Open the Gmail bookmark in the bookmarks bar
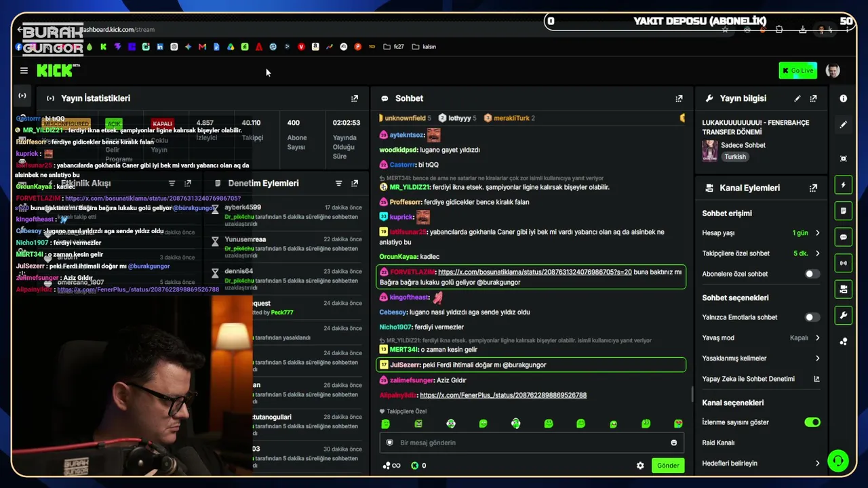Screen dimensions: 868x488 (202, 47)
